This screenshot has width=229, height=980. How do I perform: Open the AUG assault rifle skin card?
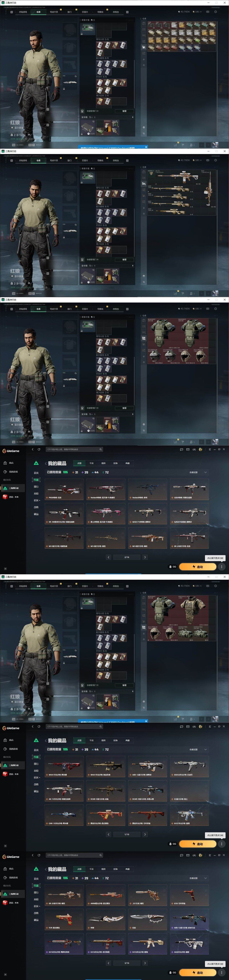(189, 944)
